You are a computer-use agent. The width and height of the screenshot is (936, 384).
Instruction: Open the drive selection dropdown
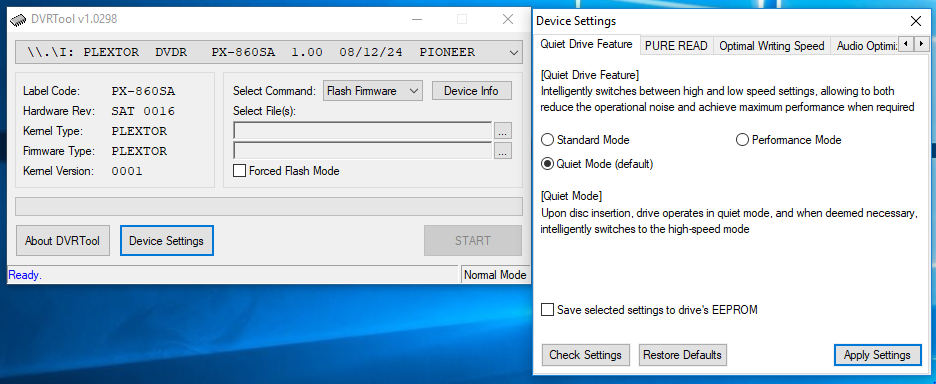pyautogui.click(x=269, y=53)
